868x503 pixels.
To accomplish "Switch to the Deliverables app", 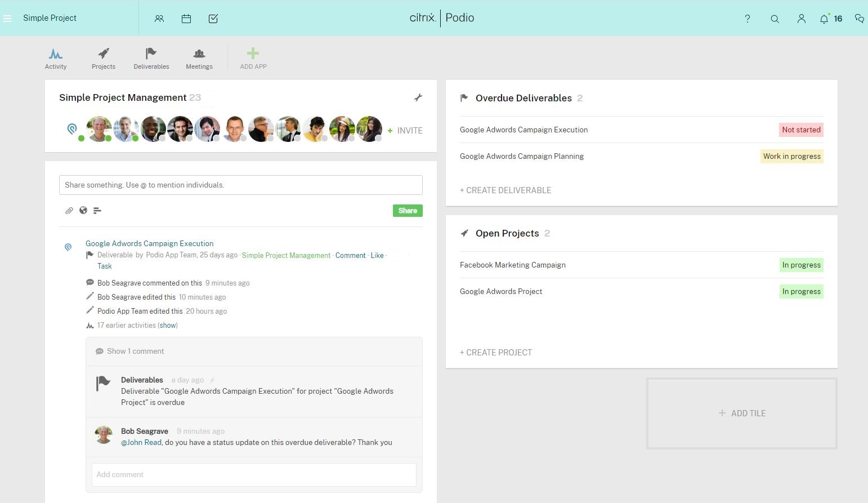I will 151,59.
